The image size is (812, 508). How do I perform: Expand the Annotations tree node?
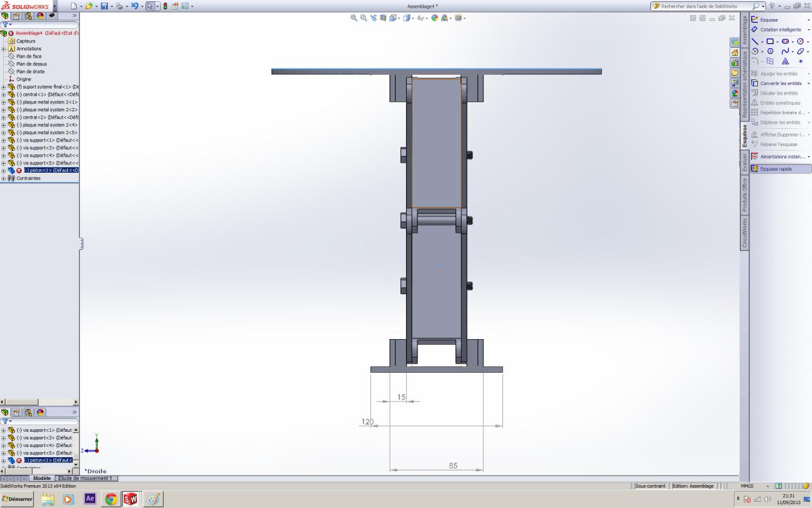(x=3, y=49)
